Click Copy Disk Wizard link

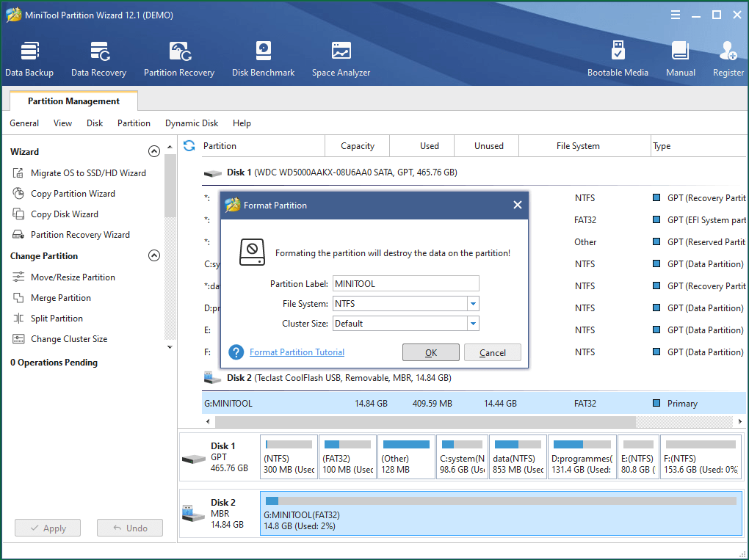tap(65, 214)
